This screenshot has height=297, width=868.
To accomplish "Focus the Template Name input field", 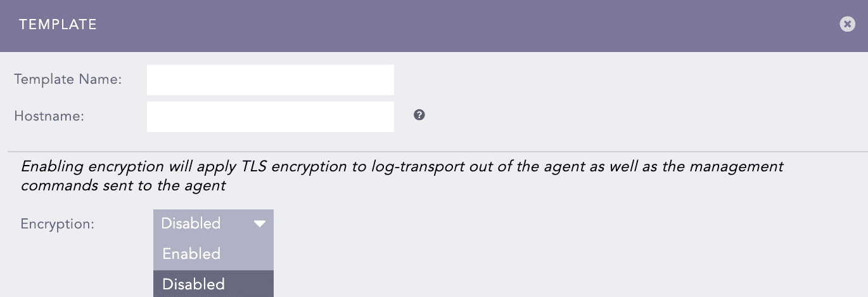I will click(x=270, y=80).
